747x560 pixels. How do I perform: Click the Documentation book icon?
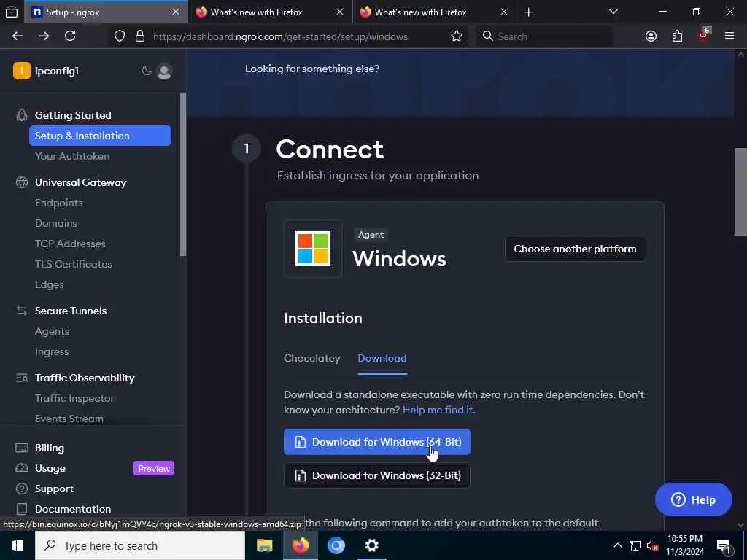22,508
